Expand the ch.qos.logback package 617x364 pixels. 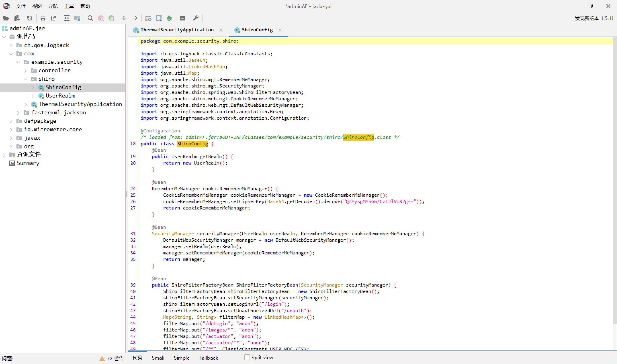click(11, 45)
